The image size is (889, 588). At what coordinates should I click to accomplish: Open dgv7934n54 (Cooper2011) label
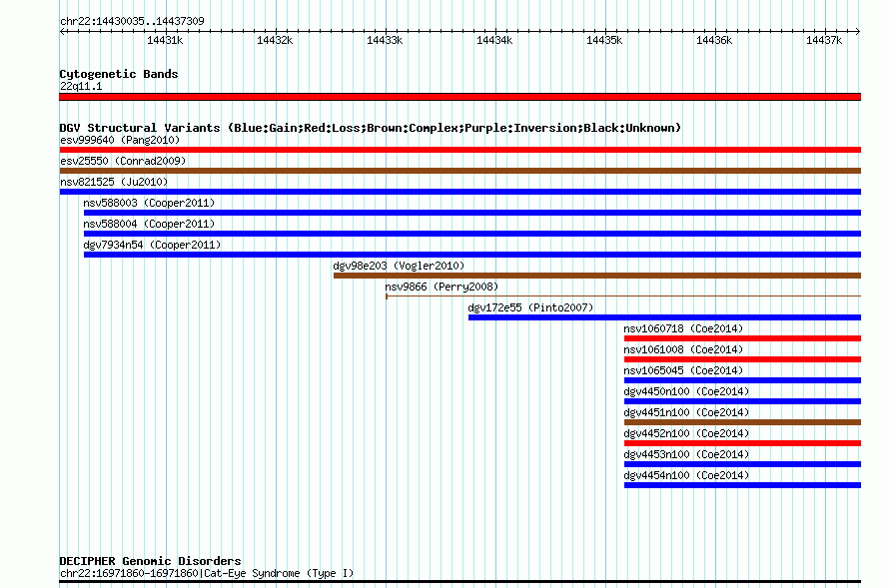[x=152, y=245]
